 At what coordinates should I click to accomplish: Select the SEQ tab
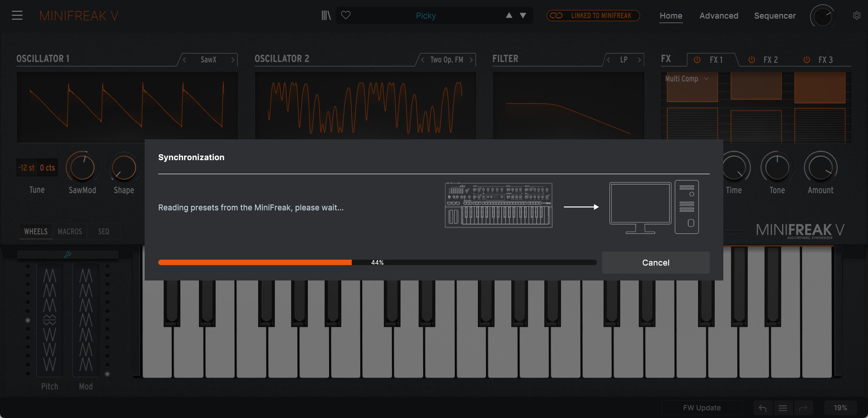click(104, 232)
